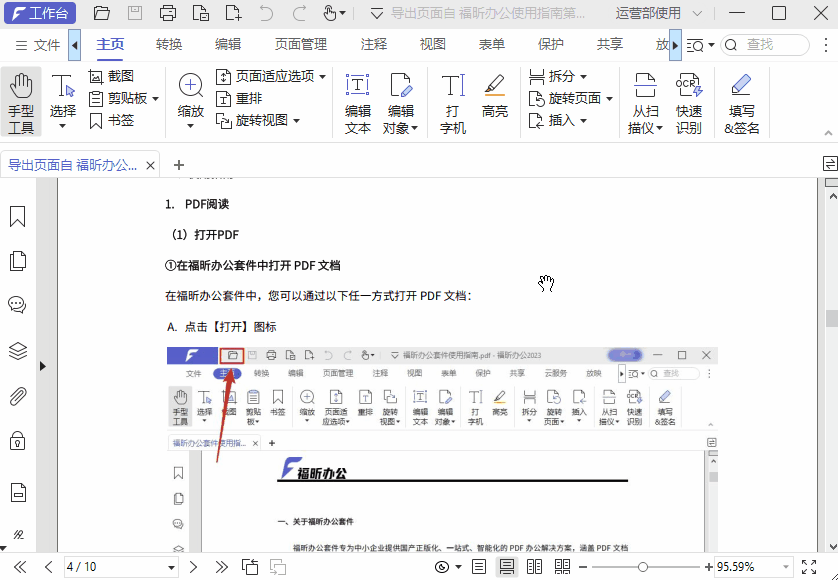Toggle the comments panel on left side
This screenshot has width=838, height=580.
[x=16, y=305]
